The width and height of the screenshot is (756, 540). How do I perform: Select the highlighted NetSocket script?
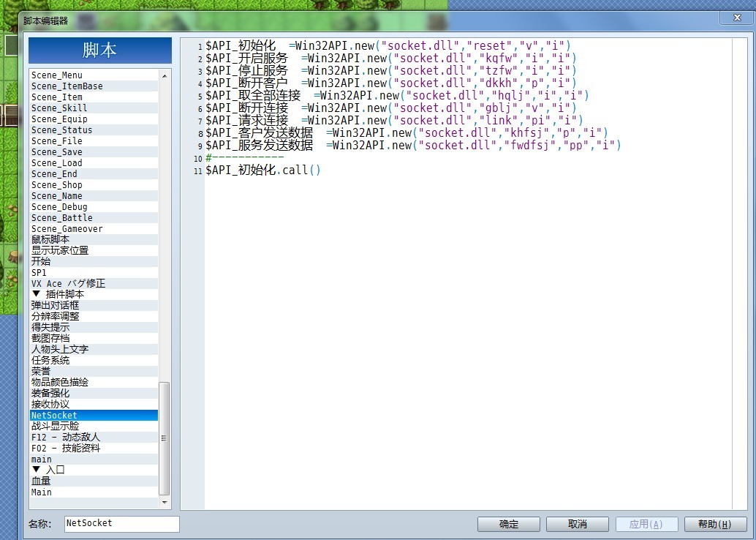tap(94, 416)
